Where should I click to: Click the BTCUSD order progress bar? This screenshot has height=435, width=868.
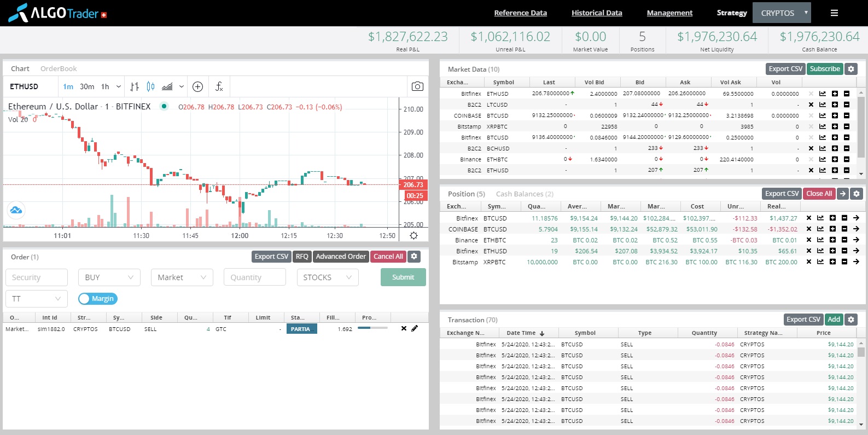[x=372, y=328]
